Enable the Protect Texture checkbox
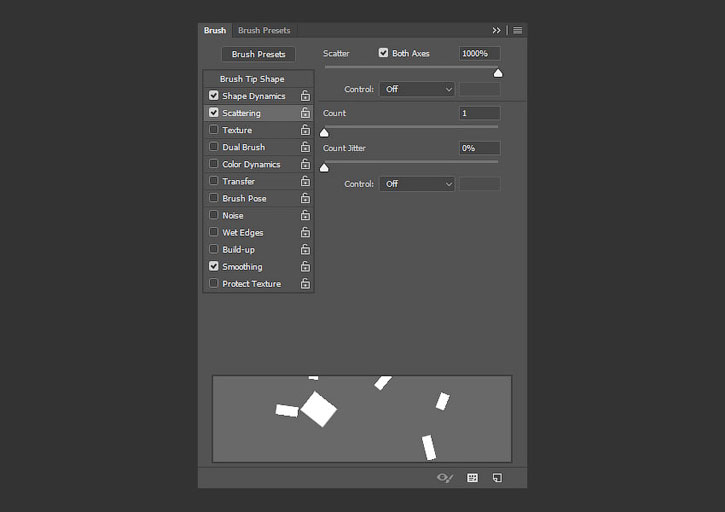Viewport: 725px width, 512px height. point(214,283)
